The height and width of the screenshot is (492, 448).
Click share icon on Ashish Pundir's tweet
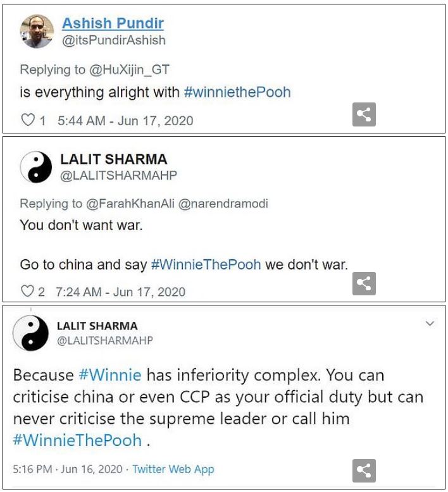coord(364,114)
